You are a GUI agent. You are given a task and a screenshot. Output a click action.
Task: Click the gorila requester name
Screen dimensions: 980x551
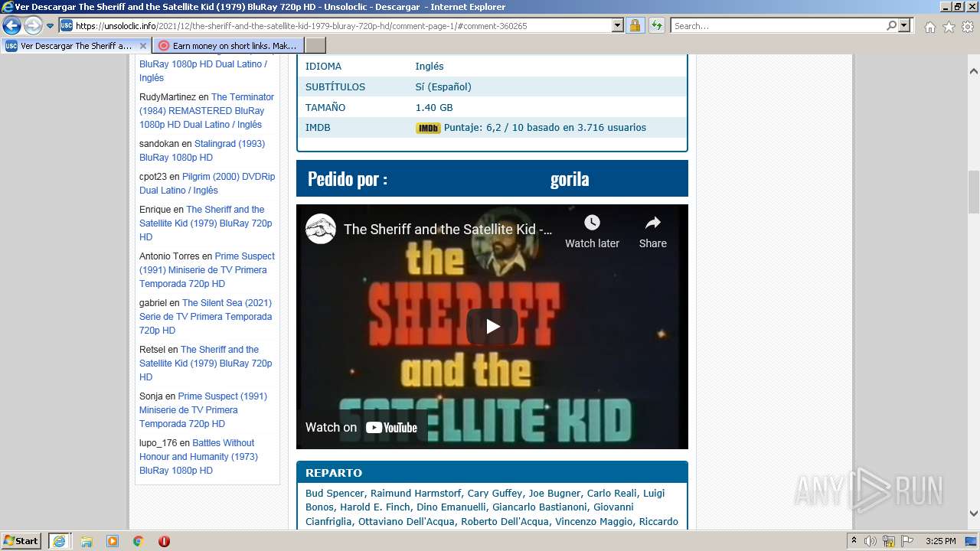[x=570, y=179]
